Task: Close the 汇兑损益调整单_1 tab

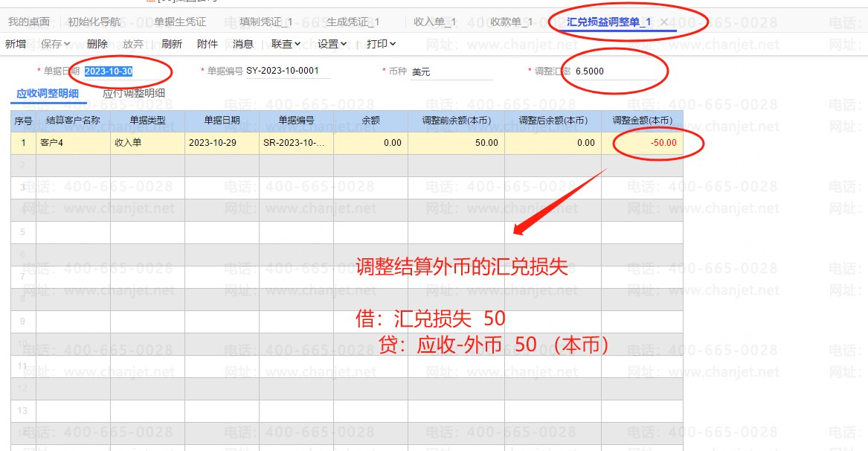Action: 663,22
